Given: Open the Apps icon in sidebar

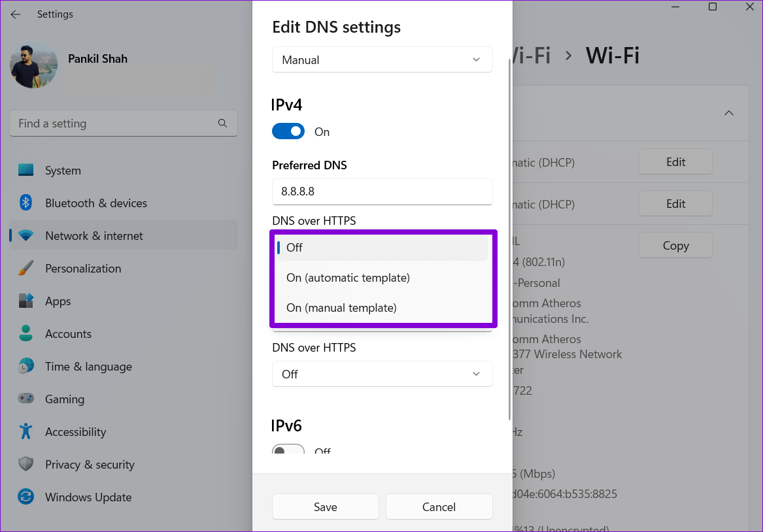Looking at the screenshot, I should point(26,301).
